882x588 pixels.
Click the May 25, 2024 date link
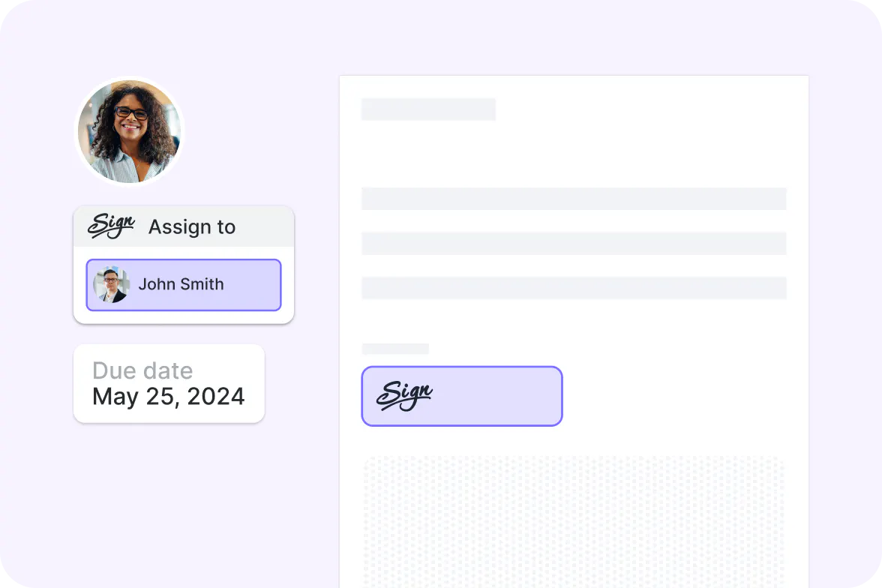[x=167, y=397]
